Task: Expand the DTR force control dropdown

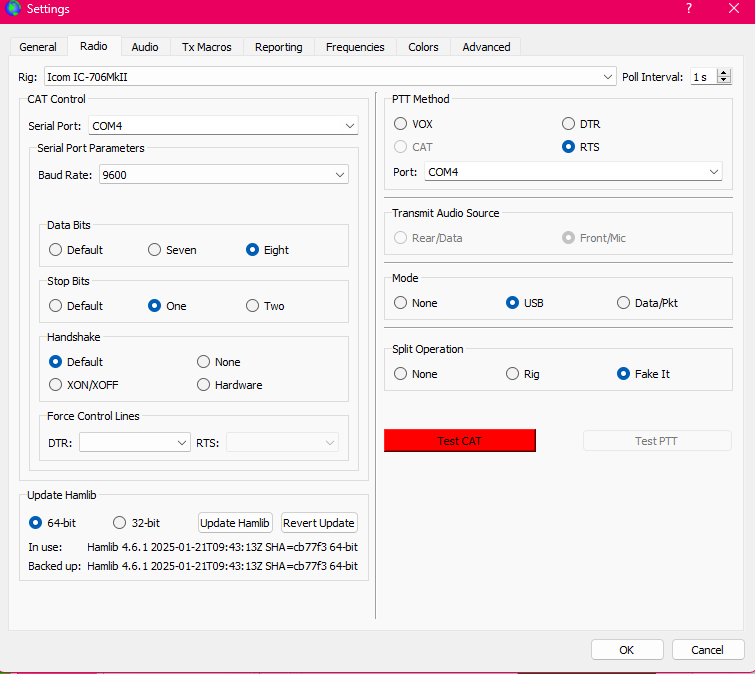Action: click(134, 442)
